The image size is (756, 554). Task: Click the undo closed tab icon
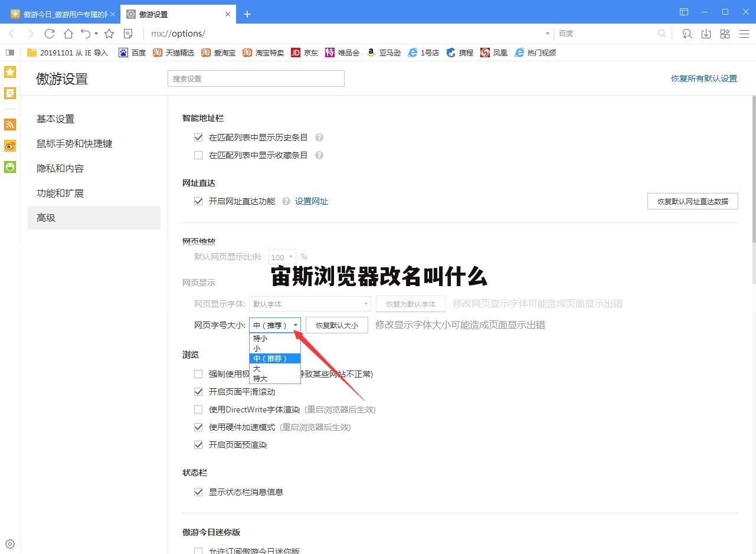86,34
